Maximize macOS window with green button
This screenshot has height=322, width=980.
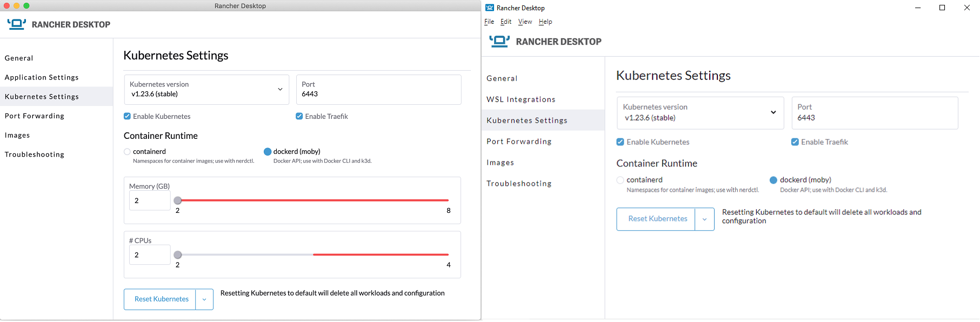click(x=26, y=5)
